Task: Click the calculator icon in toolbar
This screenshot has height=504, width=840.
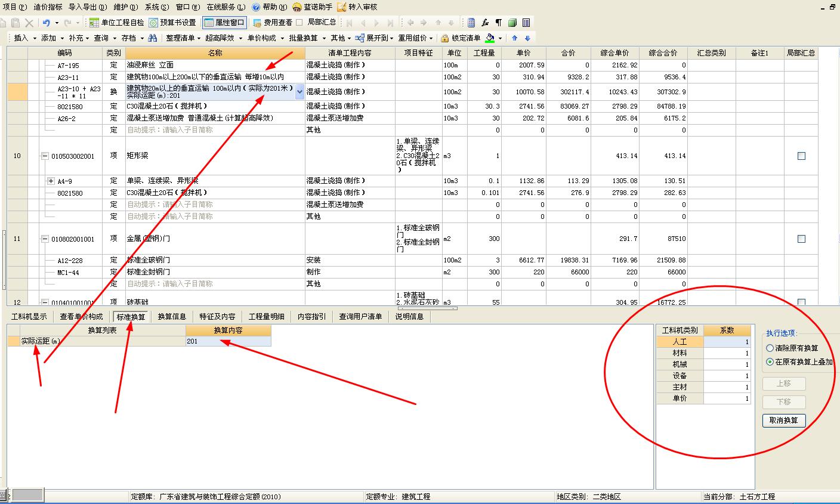Action: point(471,23)
